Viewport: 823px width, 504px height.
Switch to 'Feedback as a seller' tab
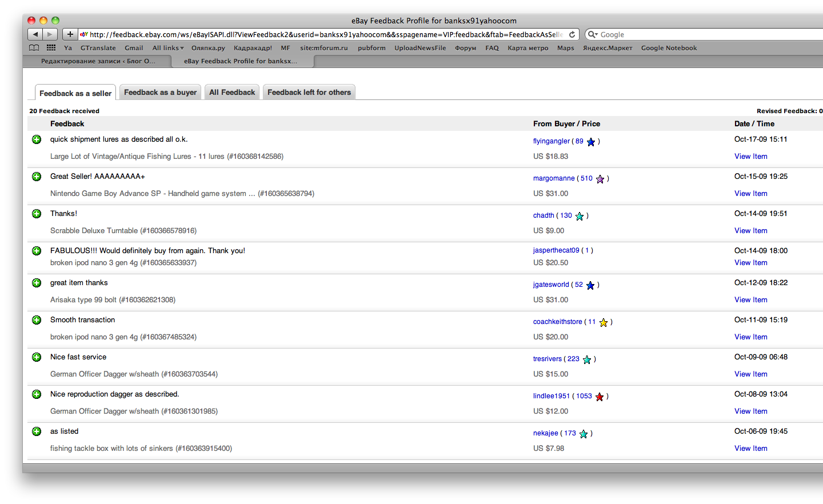pyautogui.click(x=75, y=93)
